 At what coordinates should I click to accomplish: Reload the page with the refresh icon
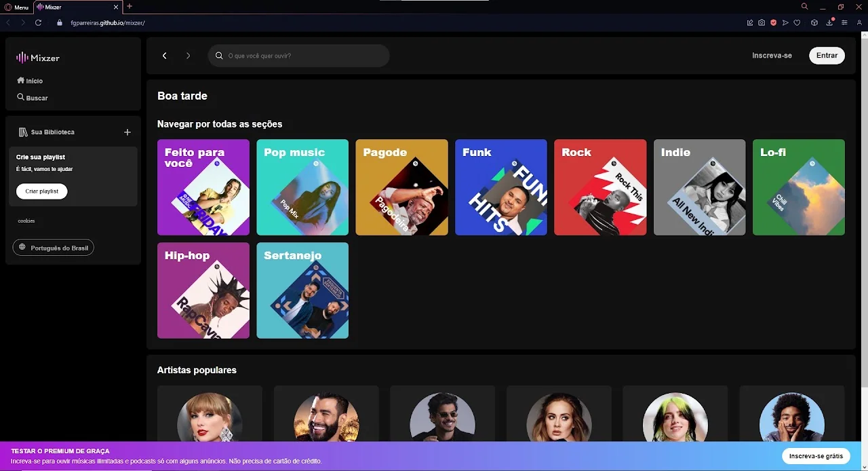tap(39, 22)
